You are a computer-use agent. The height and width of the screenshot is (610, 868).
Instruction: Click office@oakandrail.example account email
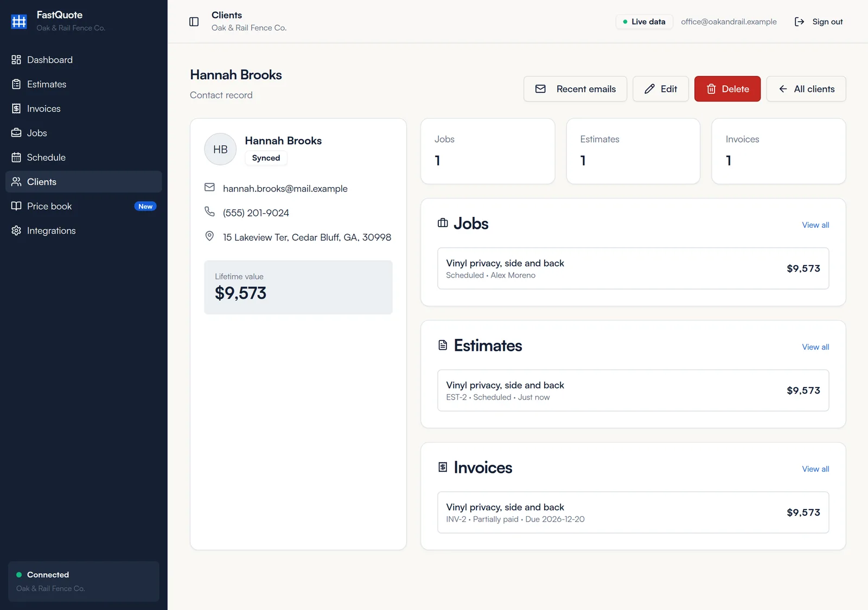click(x=729, y=22)
